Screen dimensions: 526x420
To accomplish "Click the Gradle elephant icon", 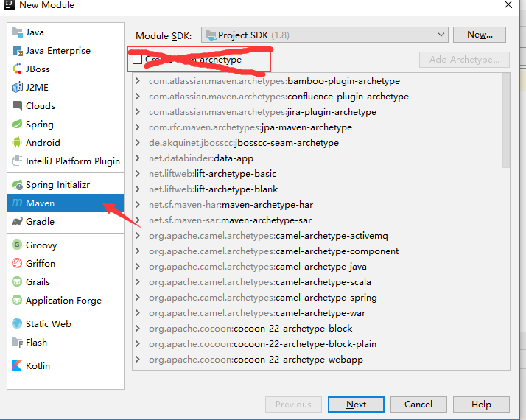I will pos(17,222).
